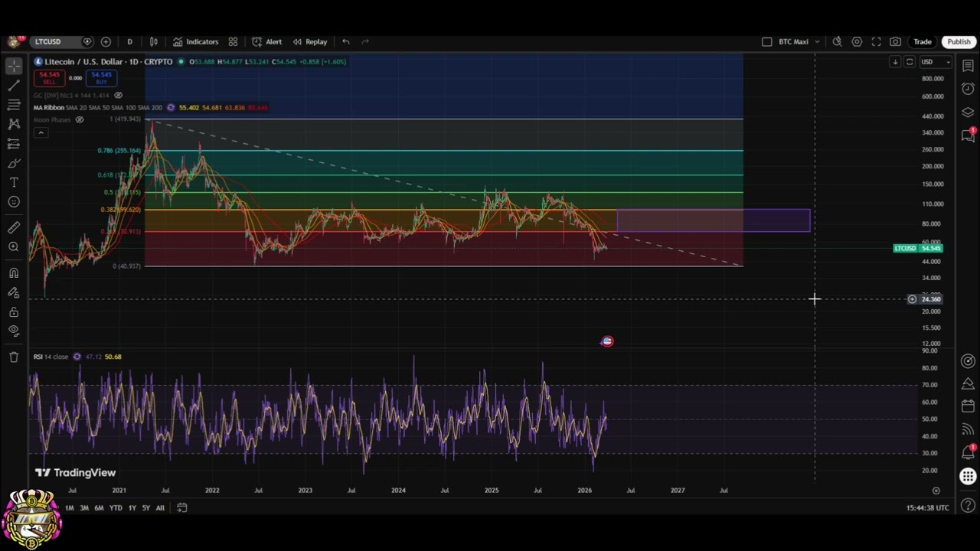Select the brush drawing tool

[x=14, y=163]
